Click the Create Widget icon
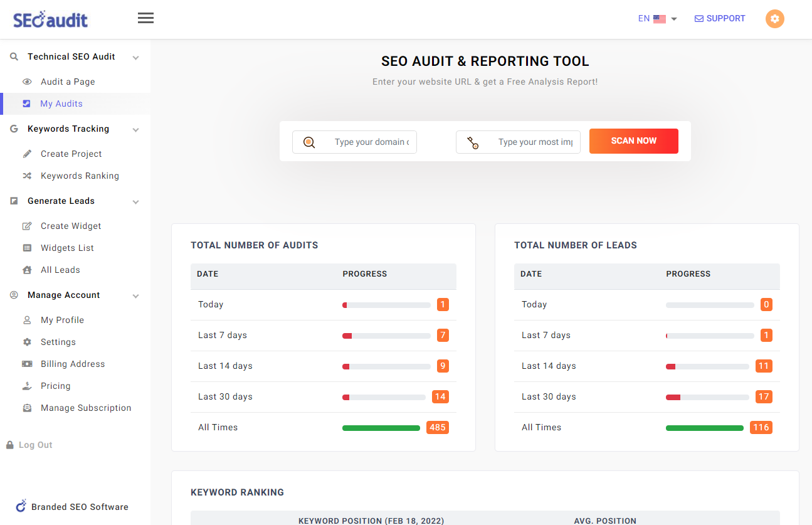This screenshot has height=525, width=812. coord(27,226)
